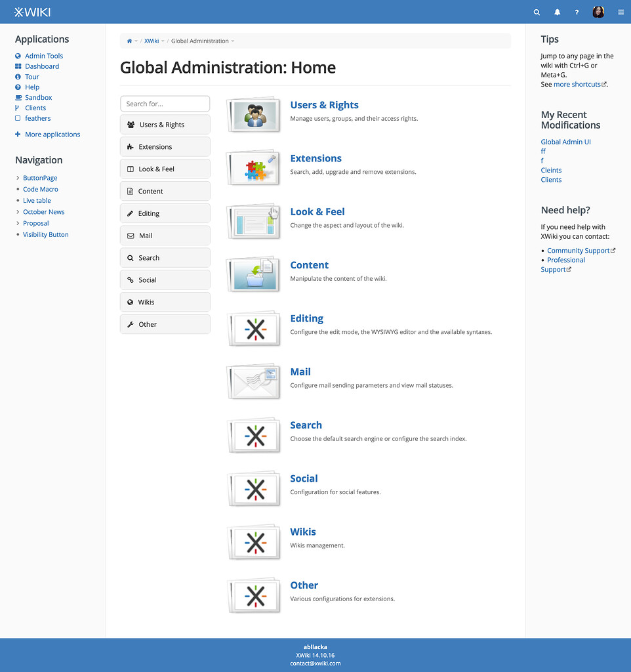Expand the XWiki breadcrumb dropdown arrow
This screenshot has height=672, width=631.
[x=163, y=41]
